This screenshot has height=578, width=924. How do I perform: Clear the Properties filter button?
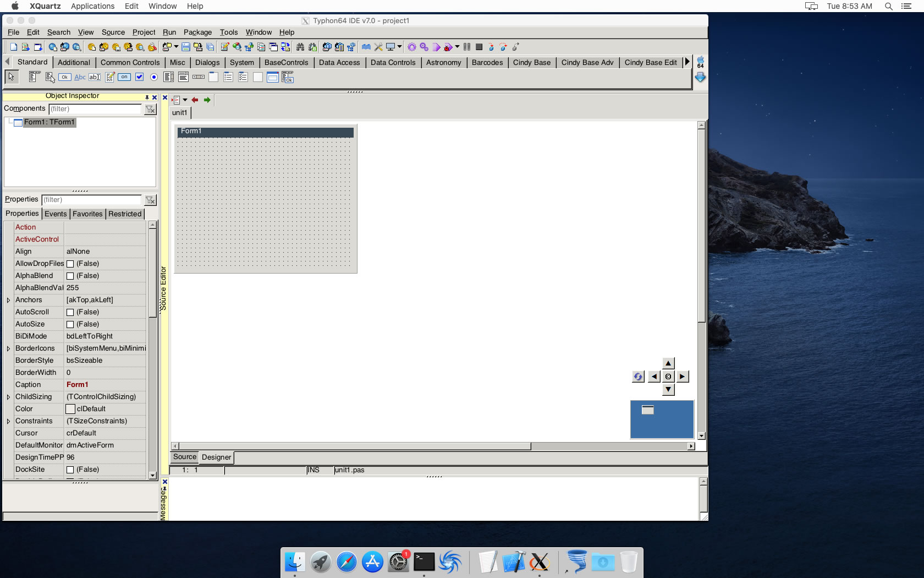150,200
